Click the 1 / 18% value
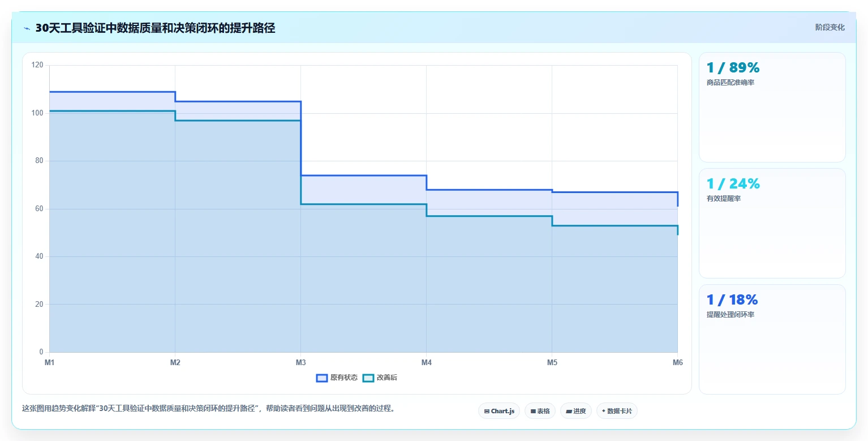The width and height of the screenshot is (868, 441). [732, 300]
